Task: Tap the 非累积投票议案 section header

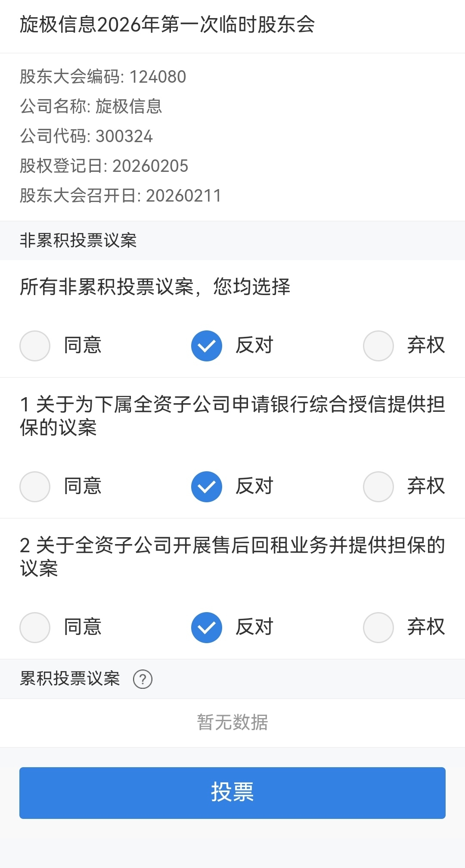Action: point(78,240)
